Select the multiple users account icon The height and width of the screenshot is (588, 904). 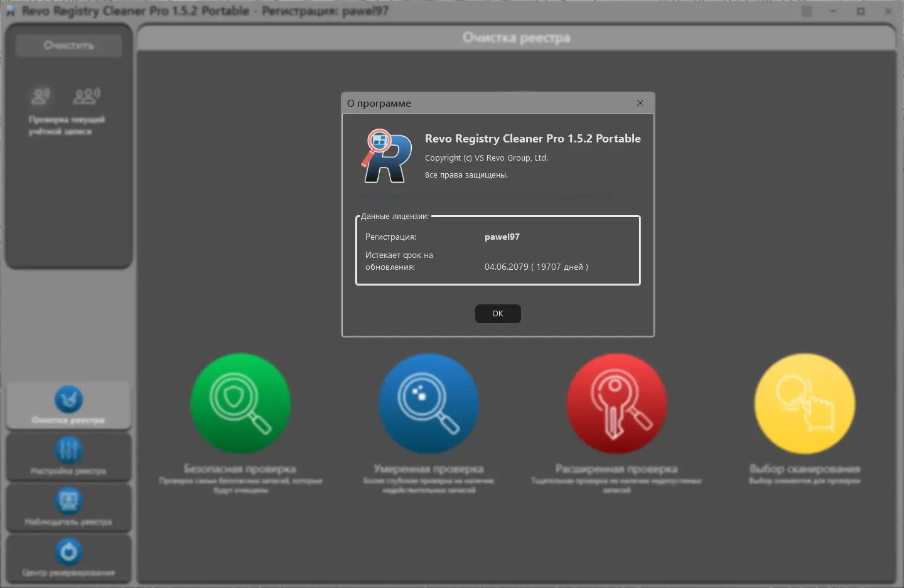87,95
